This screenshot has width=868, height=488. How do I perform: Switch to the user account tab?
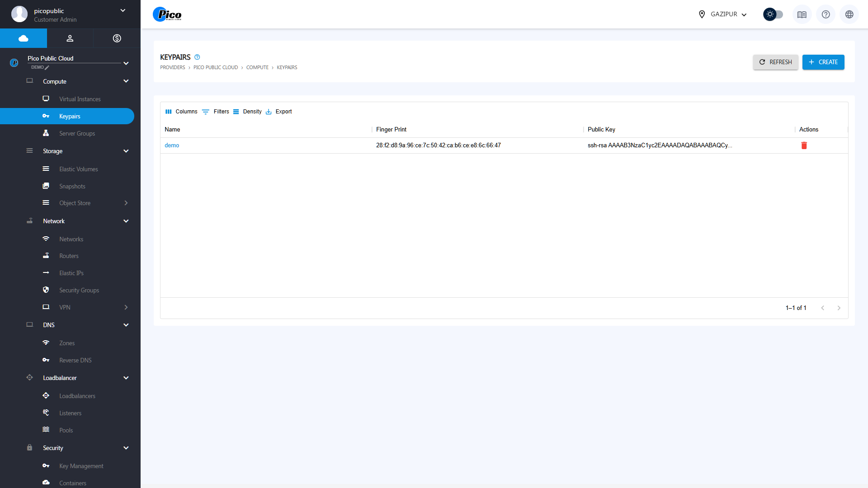(70, 38)
